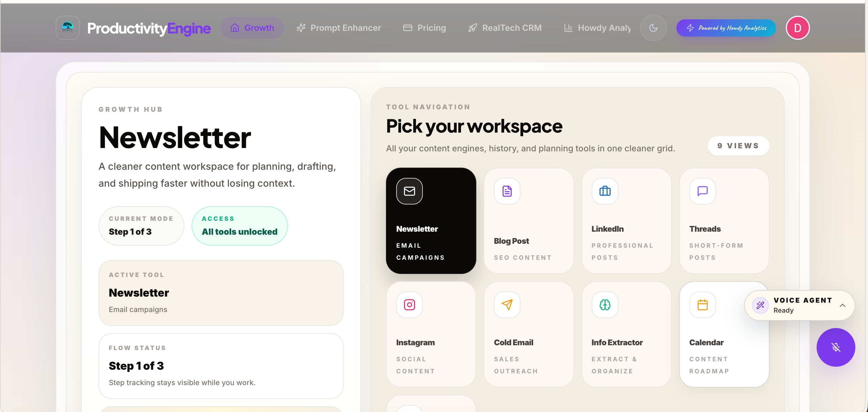Open the Prompt Enhancer nav item
The height and width of the screenshot is (412, 868).
(338, 27)
